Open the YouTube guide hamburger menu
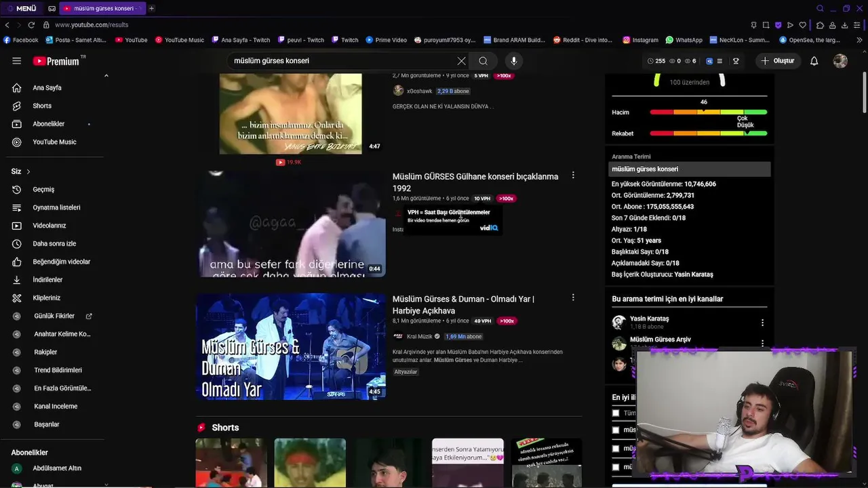 [16, 61]
